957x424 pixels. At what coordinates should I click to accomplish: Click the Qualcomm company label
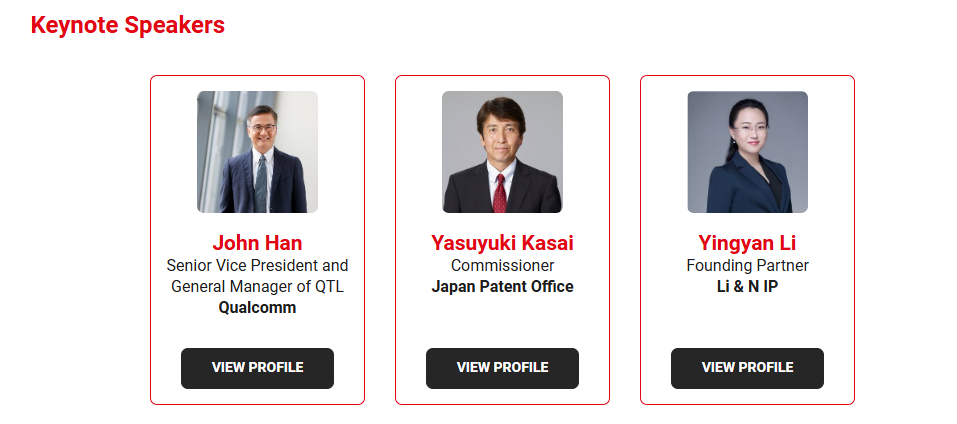(x=257, y=308)
